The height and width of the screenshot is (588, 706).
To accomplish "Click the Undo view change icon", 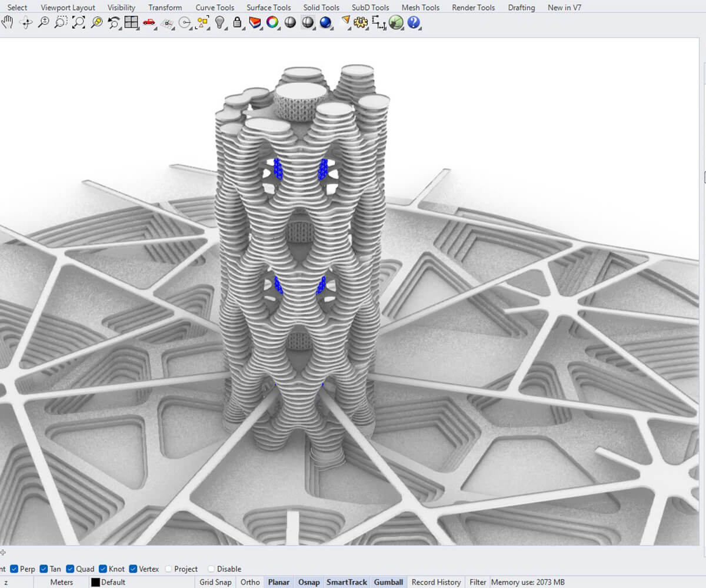I will [x=113, y=23].
